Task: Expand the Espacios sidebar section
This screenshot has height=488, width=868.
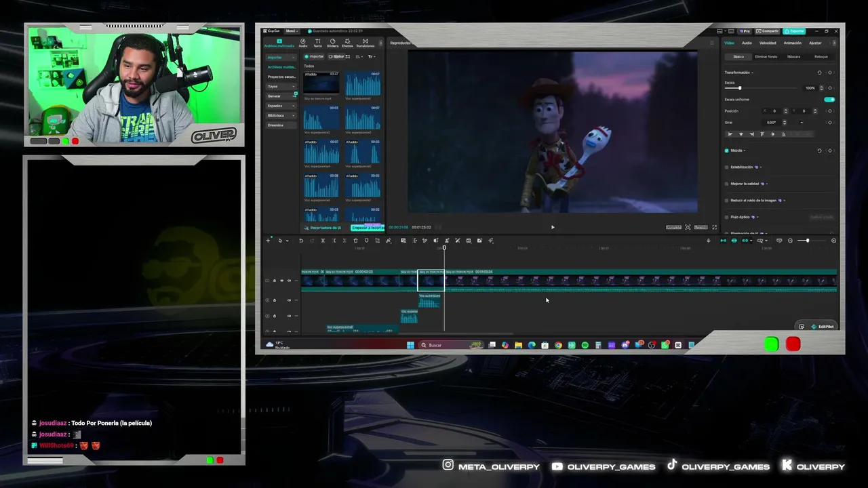Action: (281, 106)
